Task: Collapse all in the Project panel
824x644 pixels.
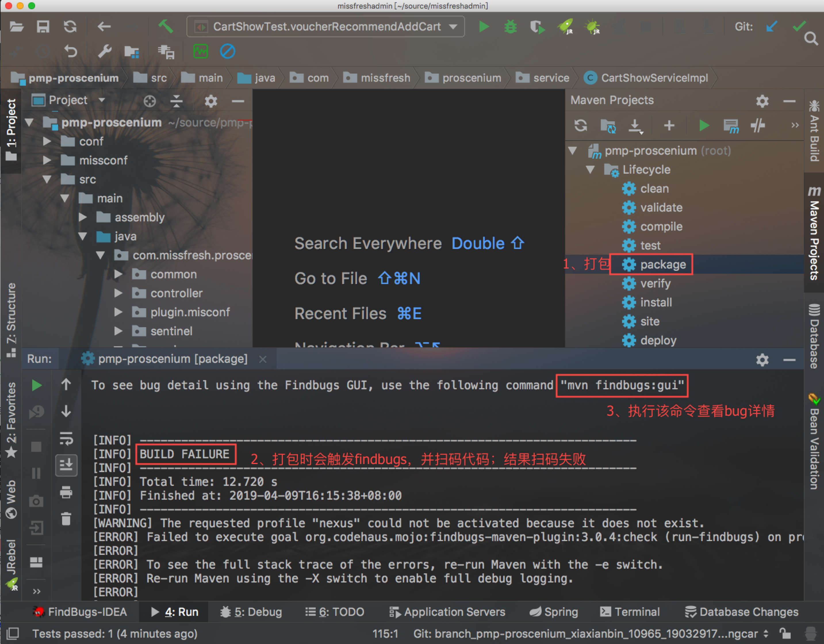Action: click(176, 101)
